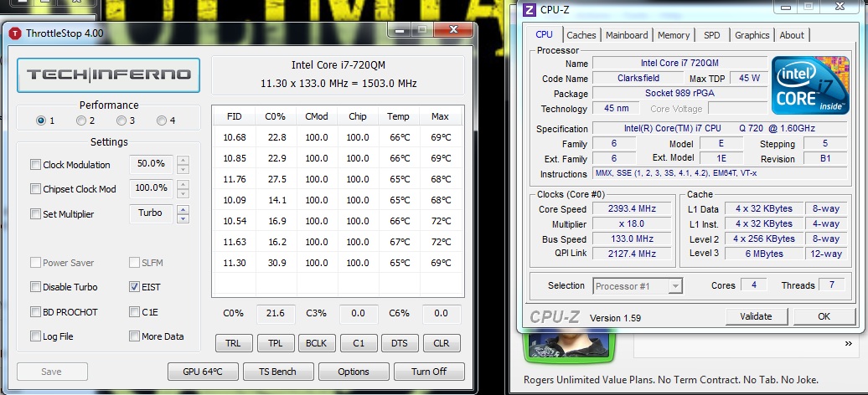Click the Rogers Unlimited Value Plans ad text
This screenshot has width=868, height=395.
pos(671,380)
